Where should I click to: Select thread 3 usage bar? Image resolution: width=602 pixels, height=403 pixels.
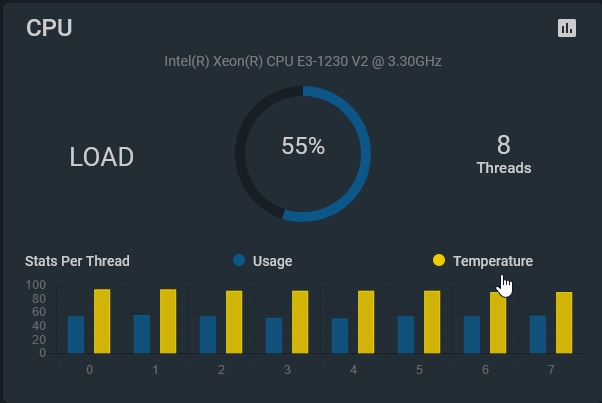coord(274,335)
